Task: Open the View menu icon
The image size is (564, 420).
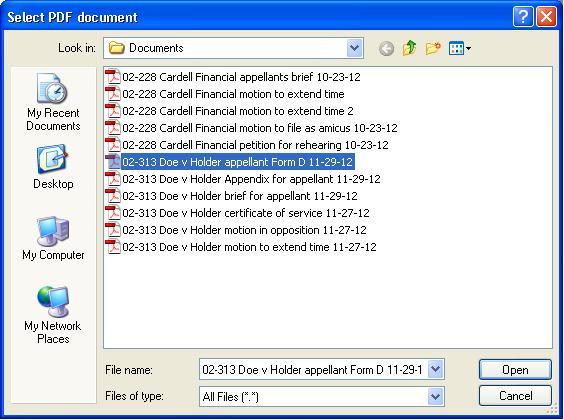Action: coord(460,48)
